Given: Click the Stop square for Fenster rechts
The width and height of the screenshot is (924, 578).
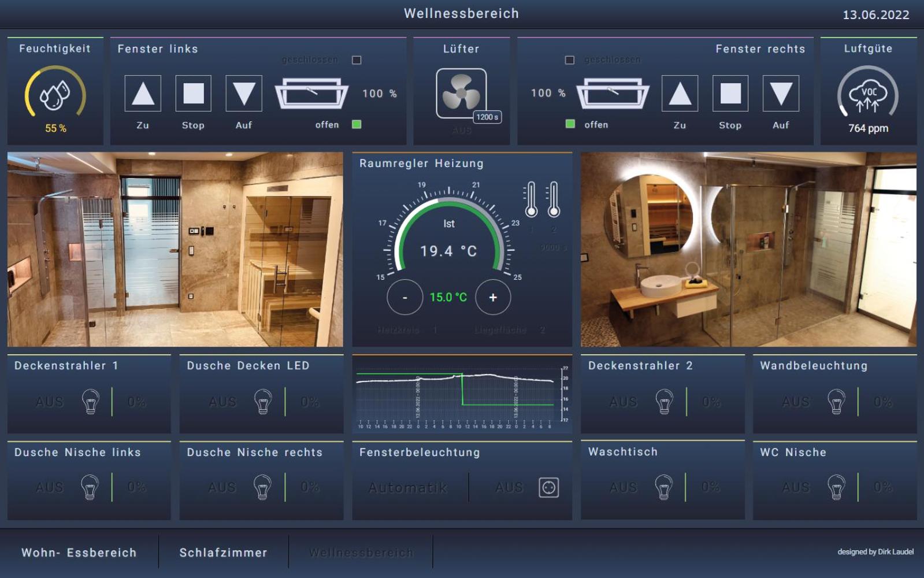Looking at the screenshot, I should 730,93.
